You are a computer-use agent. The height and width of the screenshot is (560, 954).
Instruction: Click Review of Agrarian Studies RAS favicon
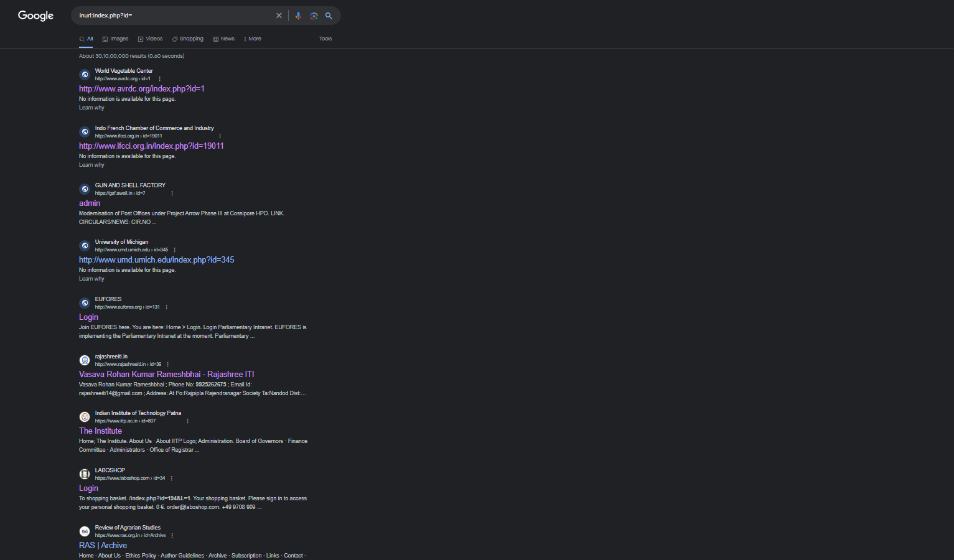85,531
